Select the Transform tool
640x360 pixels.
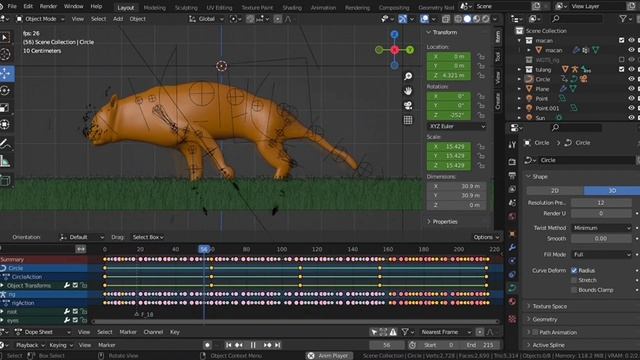(6, 124)
